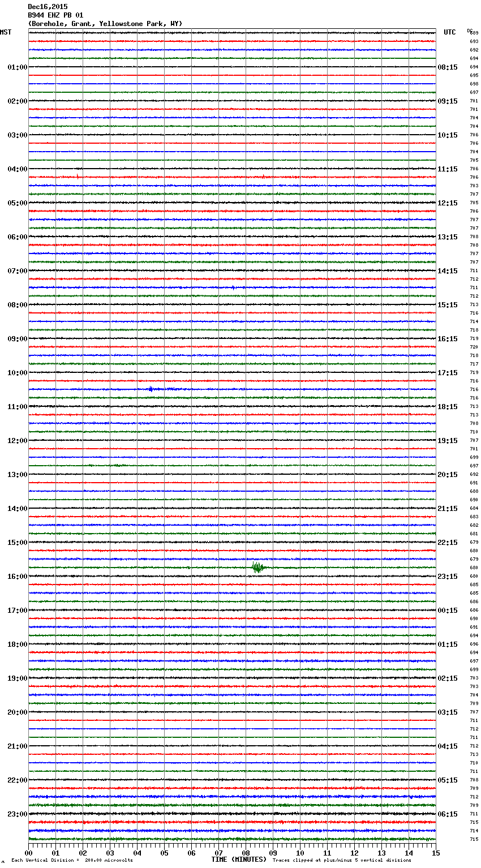Viewport: 481px width, 868px height.
Task: Click the minute axis tick label 00
Action: click(x=28, y=853)
